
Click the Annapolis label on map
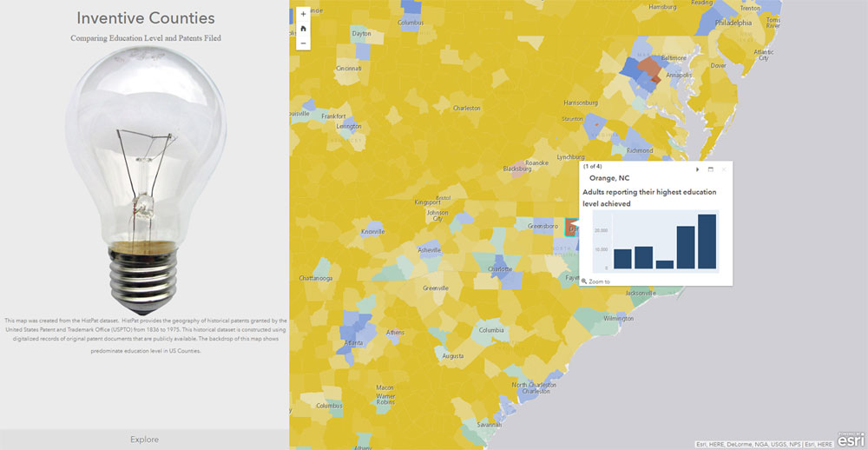pyautogui.click(x=678, y=75)
